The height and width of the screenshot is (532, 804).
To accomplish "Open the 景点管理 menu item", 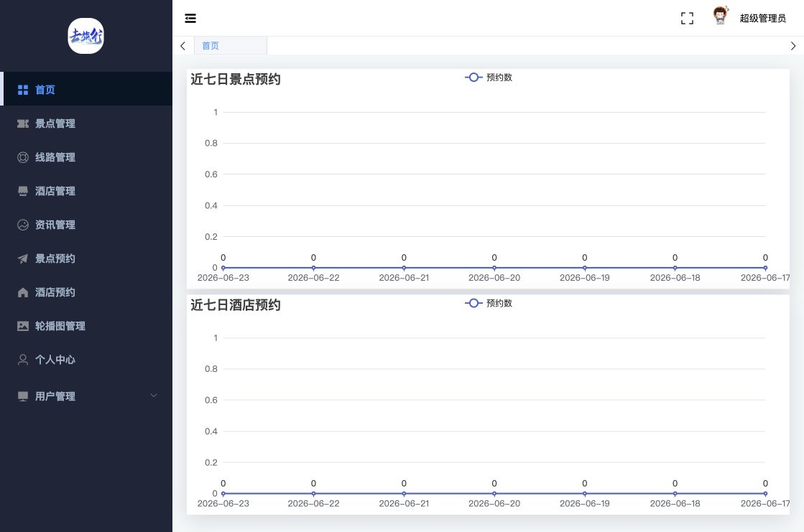I will [86, 123].
